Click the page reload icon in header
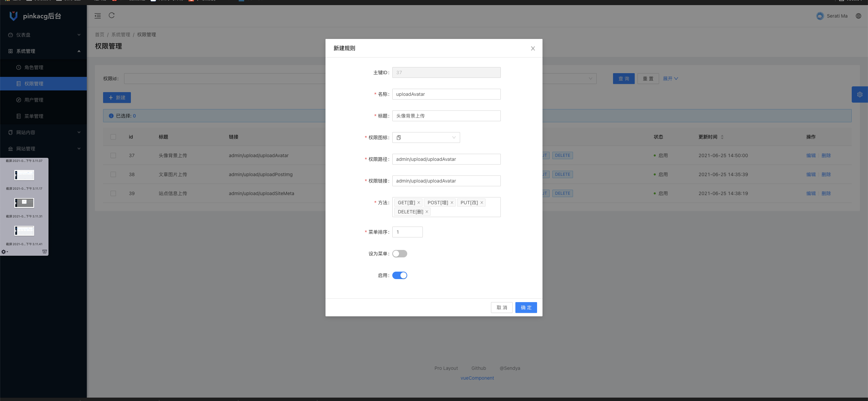The width and height of the screenshot is (868, 401). 112,15
